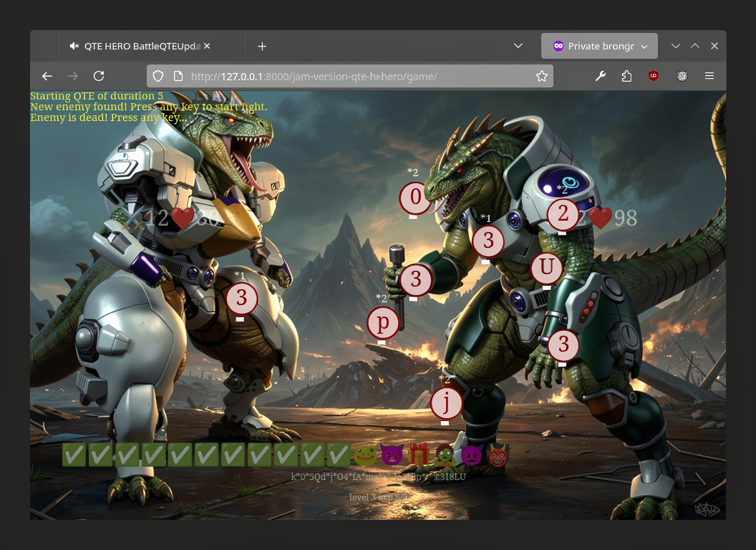Open the window menu chevron beside the maximize arrow

coord(676,46)
